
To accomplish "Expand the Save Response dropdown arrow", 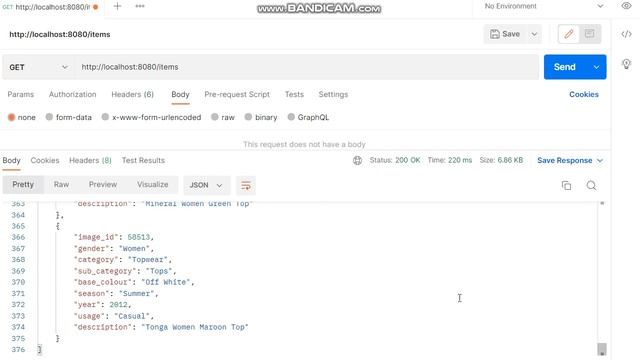I will 600,160.
